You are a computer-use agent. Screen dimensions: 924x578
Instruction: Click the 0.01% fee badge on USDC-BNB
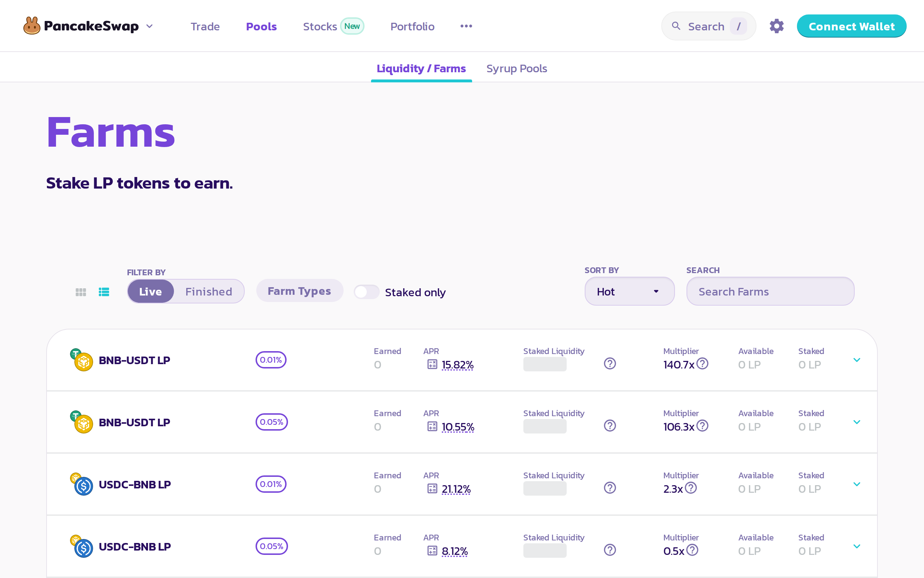coord(271,484)
